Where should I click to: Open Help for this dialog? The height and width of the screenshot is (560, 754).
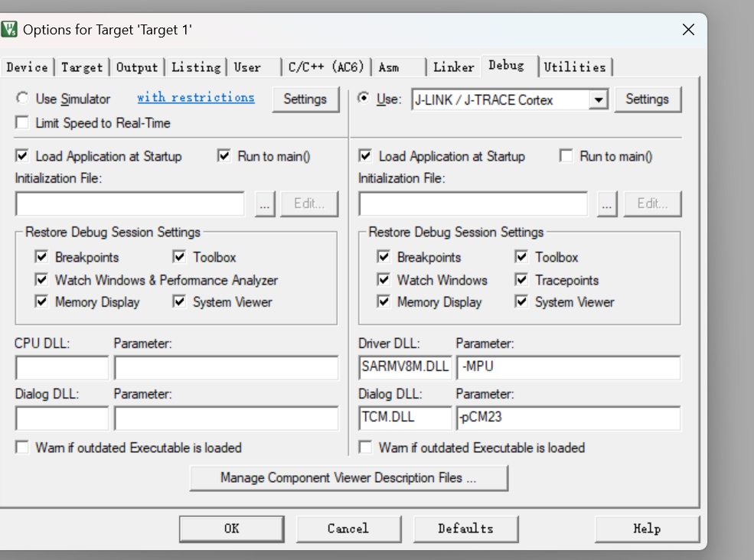[x=647, y=529]
